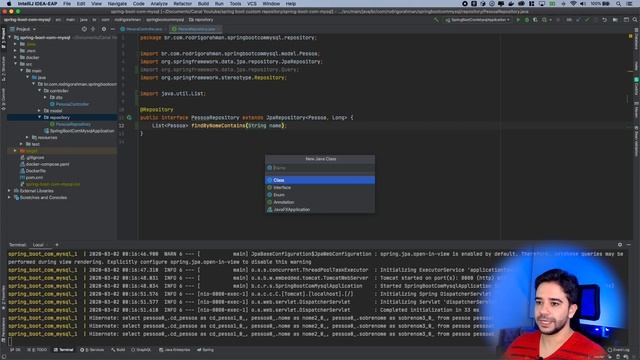Image resolution: width=640 pixels, height=360 pixels.
Task: Open the Navigate menu
Action: pyautogui.click(x=117, y=4)
